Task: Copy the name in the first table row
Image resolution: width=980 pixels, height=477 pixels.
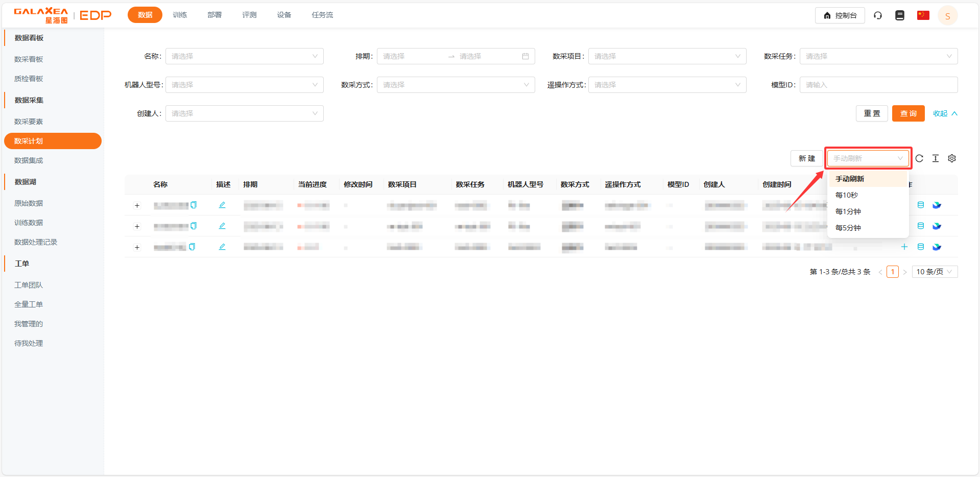Action: [x=194, y=205]
